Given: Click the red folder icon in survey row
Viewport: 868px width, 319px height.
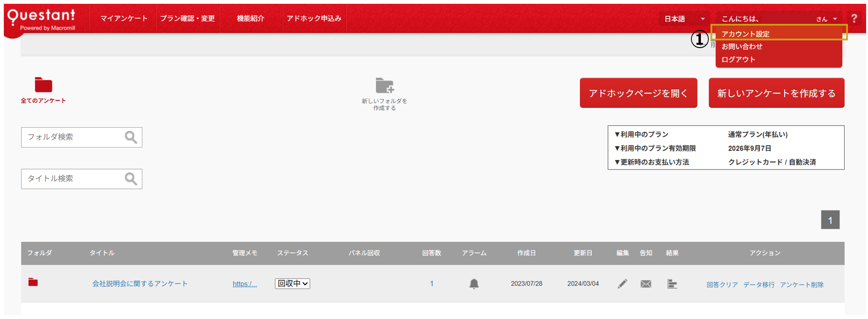Looking at the screenshot, I should (x=33, y=282).
